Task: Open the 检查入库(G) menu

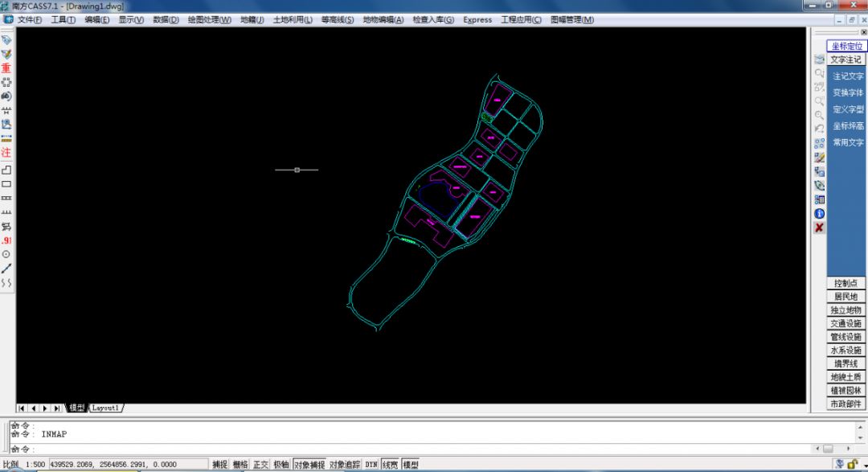Action: 433,20
